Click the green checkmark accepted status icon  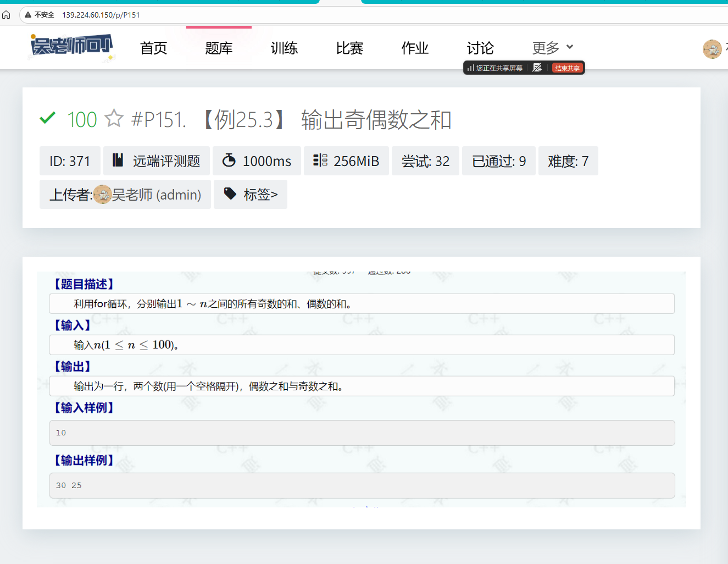(x=48, y=118)
